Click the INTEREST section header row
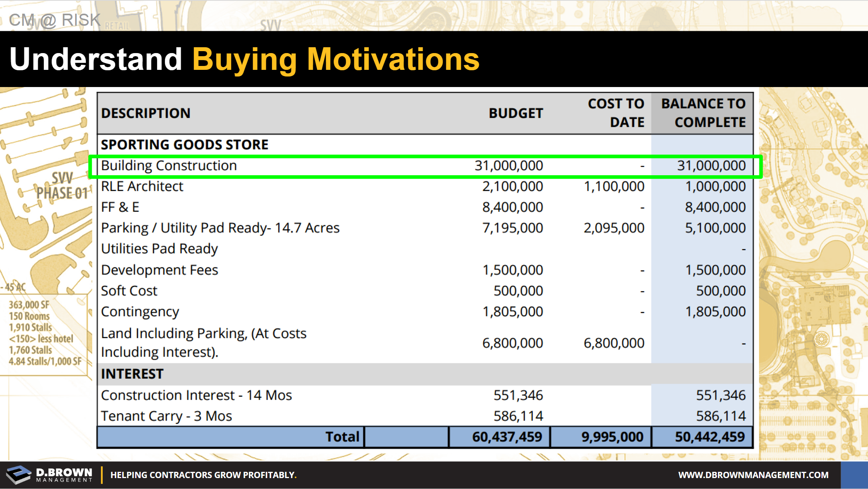The height and width of the screenshot is (489, 868). (x=132, y=374)
